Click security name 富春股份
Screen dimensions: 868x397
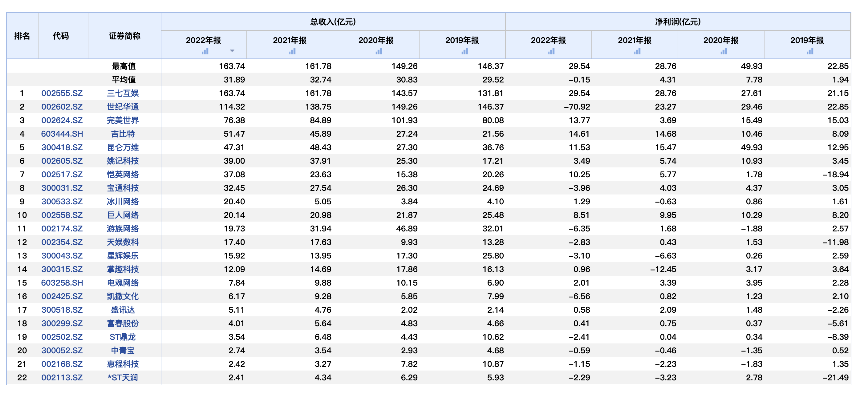click(123, 323)
